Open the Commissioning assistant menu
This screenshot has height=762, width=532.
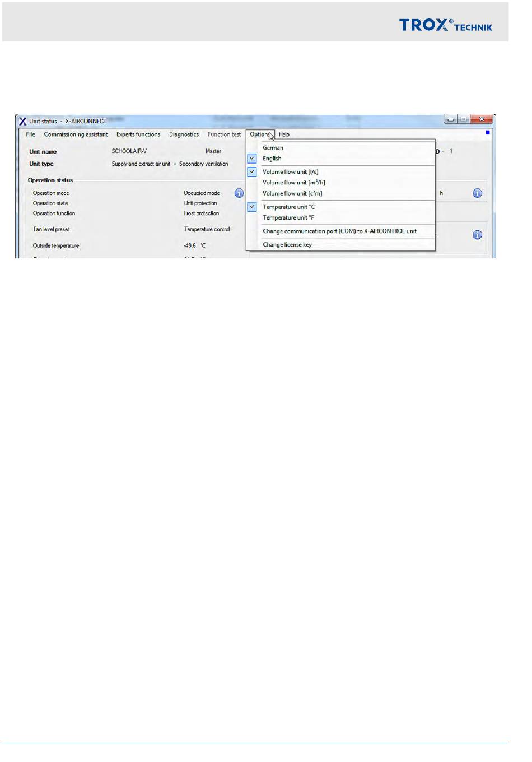[x=76, y=134]
